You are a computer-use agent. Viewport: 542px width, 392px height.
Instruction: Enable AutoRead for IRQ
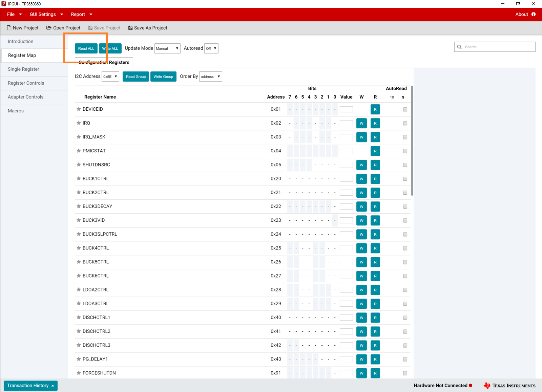tap(405, 123)
